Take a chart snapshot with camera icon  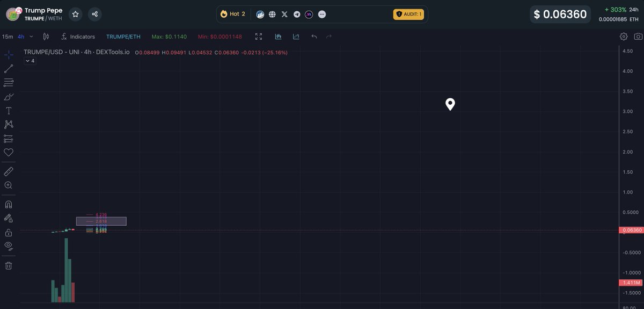coord(638,37)
